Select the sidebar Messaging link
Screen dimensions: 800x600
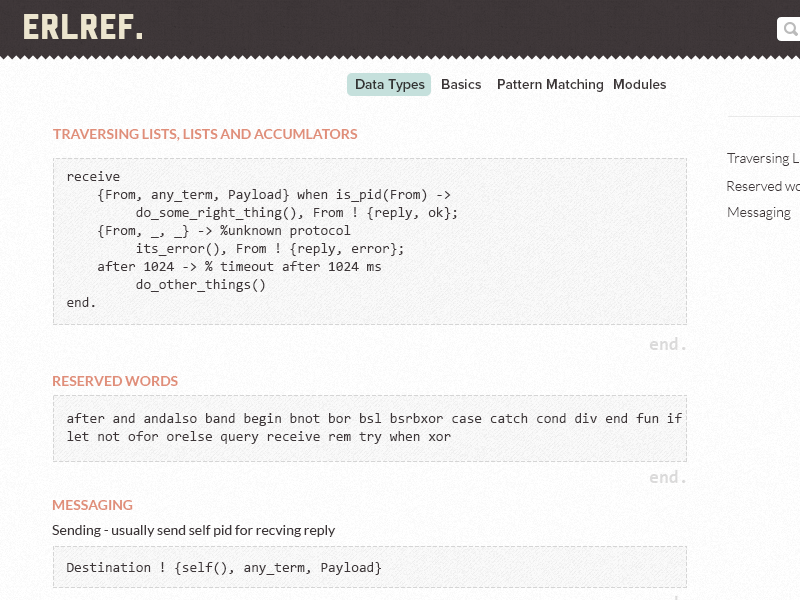click(759, 212)
